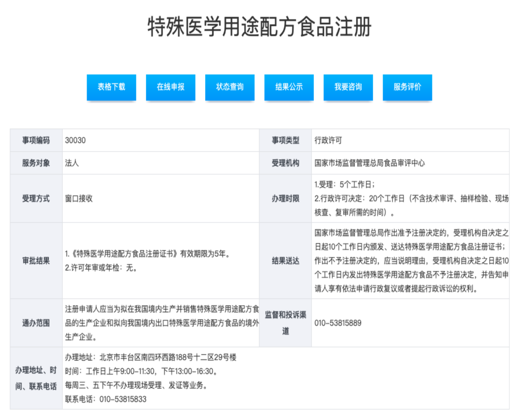Click the 办理时限 header cell

[285, 199]
